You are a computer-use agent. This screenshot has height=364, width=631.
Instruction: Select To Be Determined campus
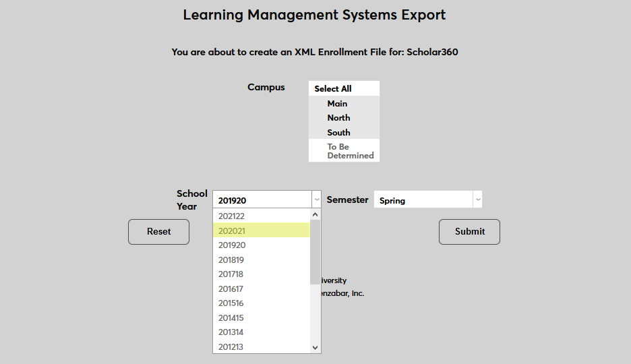coord(344,151)
